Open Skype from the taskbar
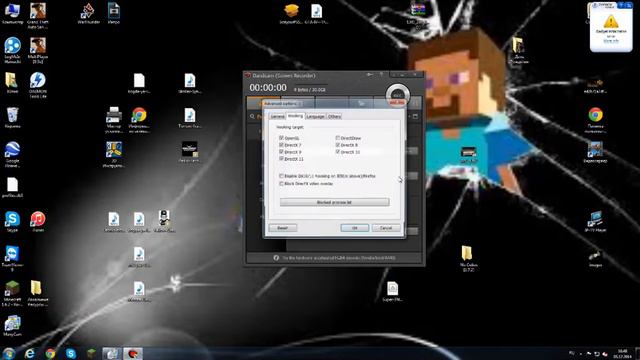This screenshot has height=360, width=640. pyautogui.click(x=71, y=353)
